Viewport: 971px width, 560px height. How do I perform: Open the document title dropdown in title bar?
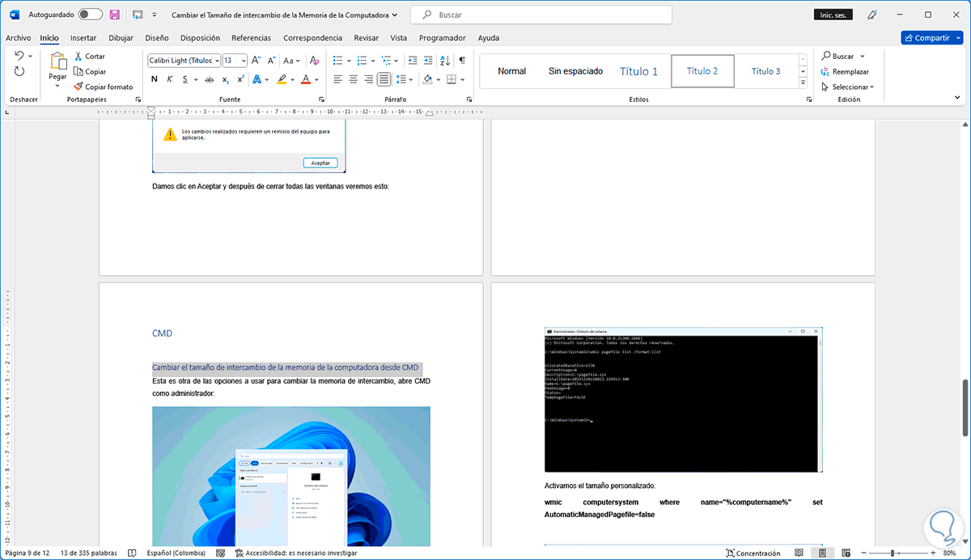tap(394, 15)
